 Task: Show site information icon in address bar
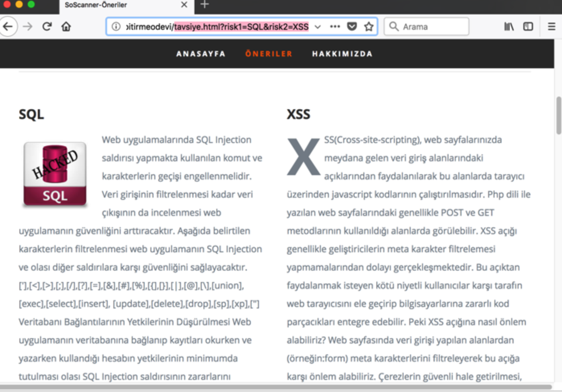point(116,27)
